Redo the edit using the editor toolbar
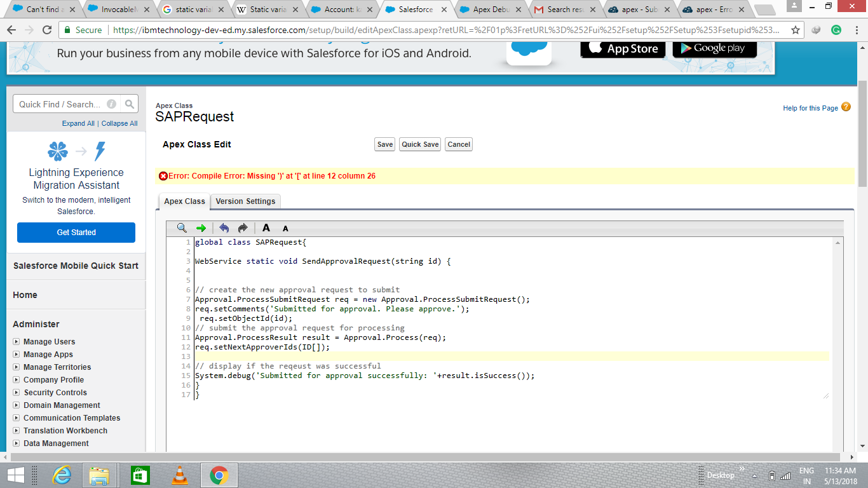Image resolution: width=868 pixels, height=488 pixels. click(243, 228)
